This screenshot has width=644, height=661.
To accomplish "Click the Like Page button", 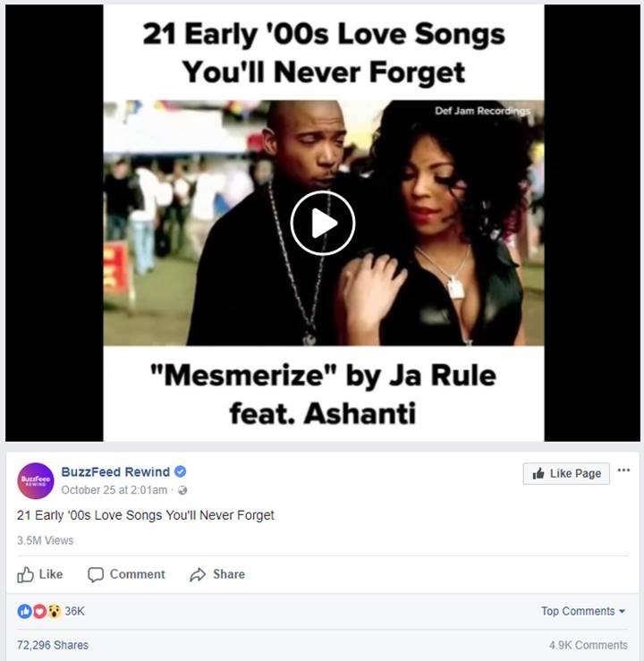I will pyautogui.click(x=566, y=473).
